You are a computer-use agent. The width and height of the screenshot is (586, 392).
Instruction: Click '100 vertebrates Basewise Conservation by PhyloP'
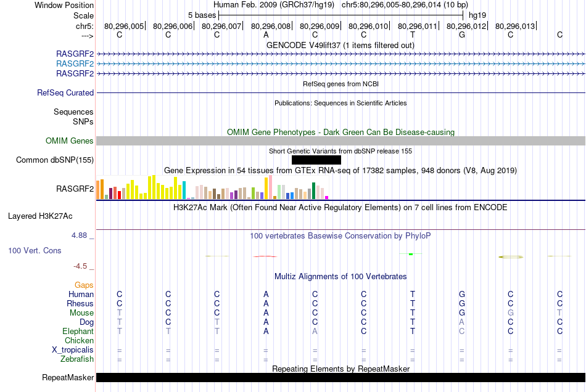340,236
